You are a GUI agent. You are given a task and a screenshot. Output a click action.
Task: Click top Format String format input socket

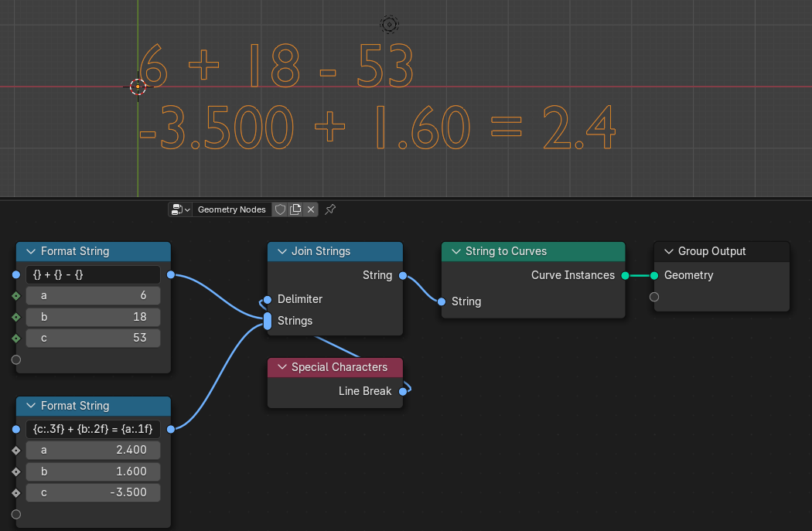[16, 275]
